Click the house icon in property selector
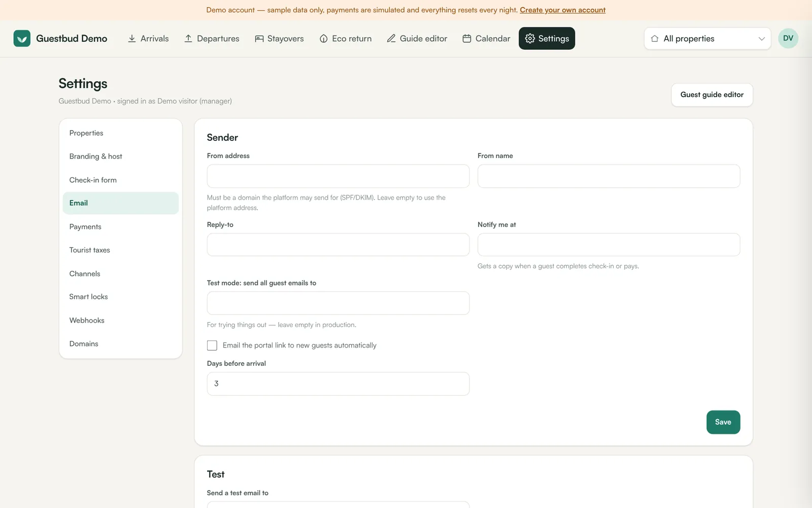 point(655,39)
